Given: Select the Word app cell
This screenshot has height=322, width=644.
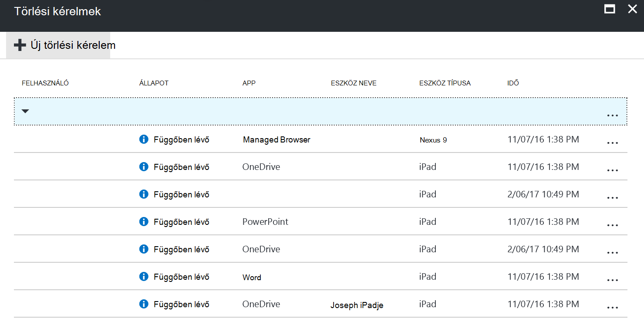Looking at the screenshot, I should [x=252, y=277].
